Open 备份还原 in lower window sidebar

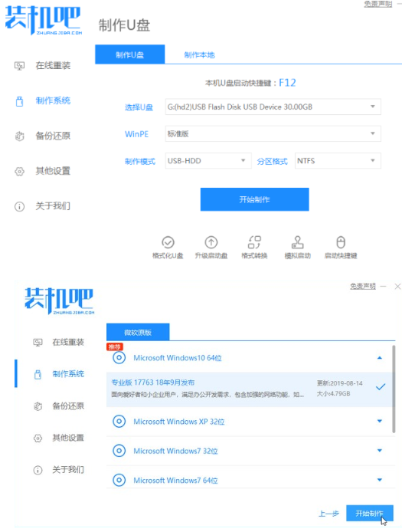point(59,406)
